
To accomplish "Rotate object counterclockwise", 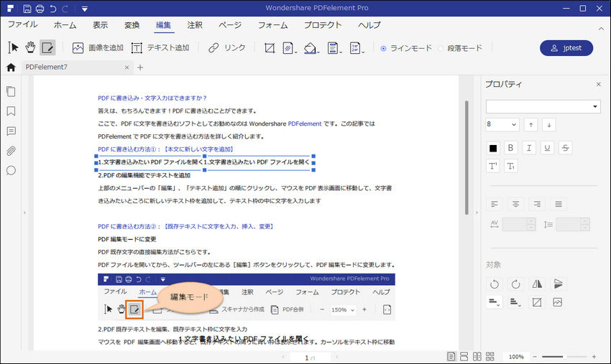I will point(495,284).
